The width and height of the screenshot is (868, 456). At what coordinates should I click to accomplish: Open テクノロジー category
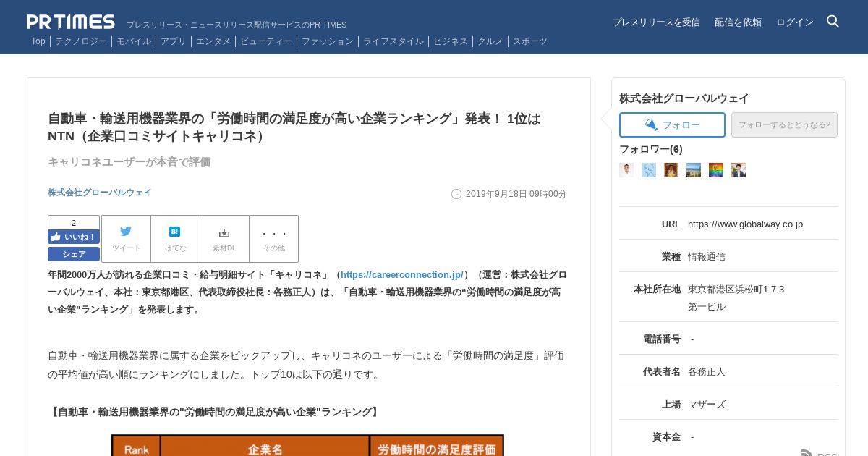pos(81,41)
